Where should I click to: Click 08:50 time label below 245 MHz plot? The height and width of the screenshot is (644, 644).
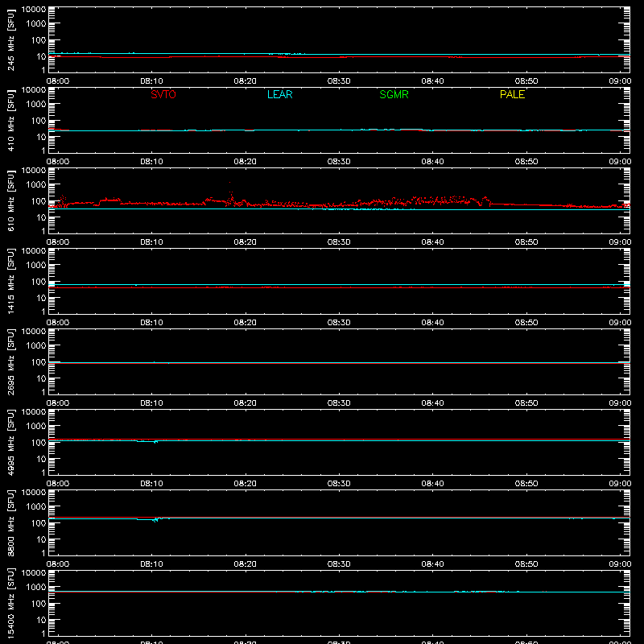pyautogui.click(x=526, y=81)
